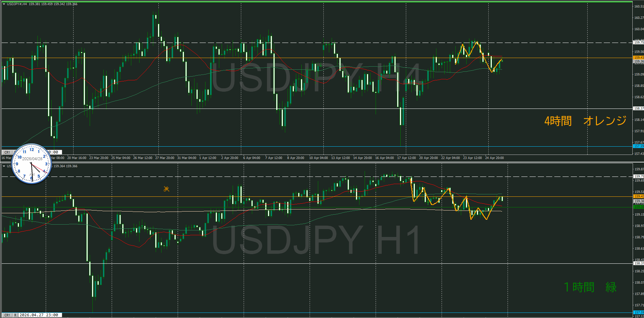Click the orange pencil icon on H1 chart
This screenshot has width=644, height=318.
click(166, 189)
